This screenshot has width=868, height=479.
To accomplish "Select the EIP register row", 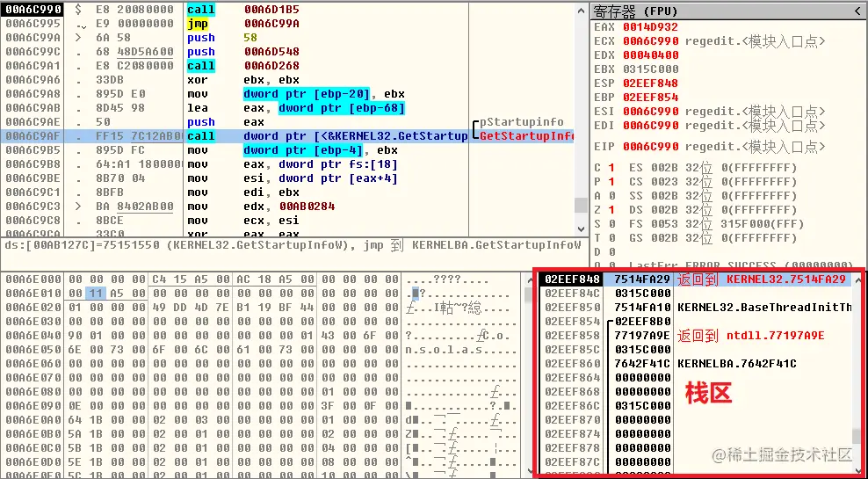I will tap(710, 147).
